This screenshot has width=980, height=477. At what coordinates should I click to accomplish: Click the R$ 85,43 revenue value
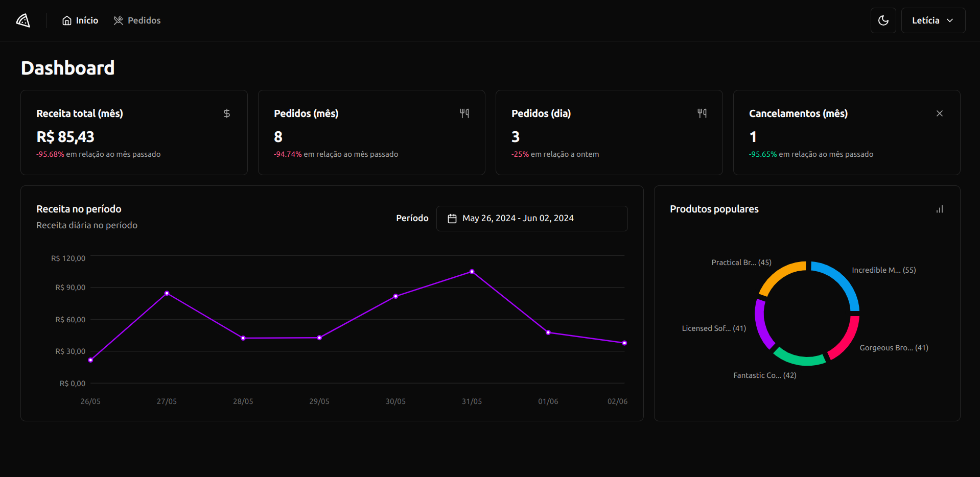65,137
